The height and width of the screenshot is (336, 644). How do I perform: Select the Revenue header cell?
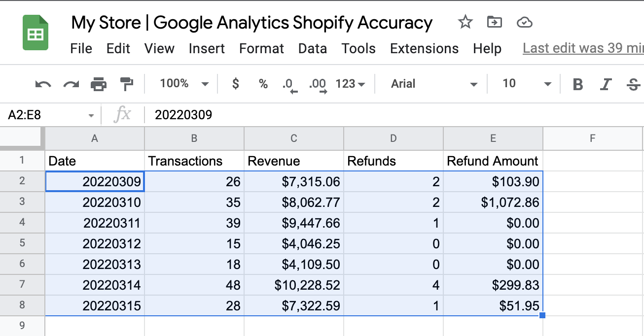tap(294, 161)
